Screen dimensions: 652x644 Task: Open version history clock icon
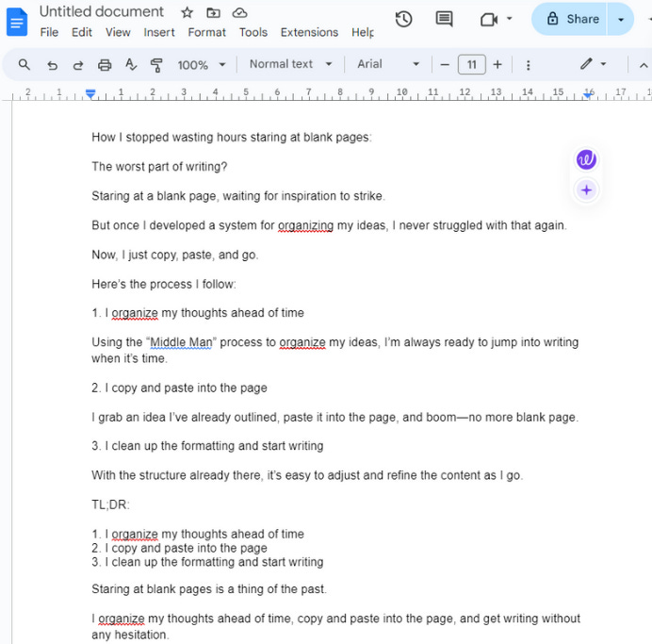(x=404, y=19)
